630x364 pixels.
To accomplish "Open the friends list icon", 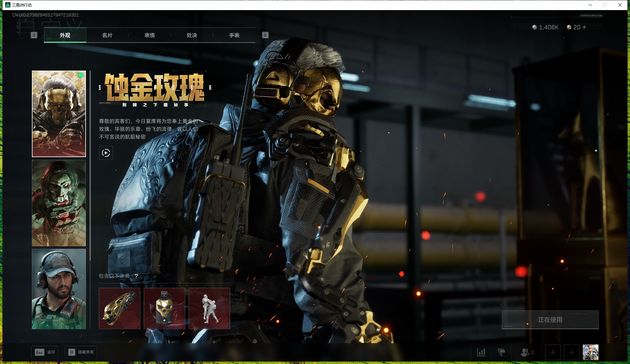I will click(x=525, y=352).
